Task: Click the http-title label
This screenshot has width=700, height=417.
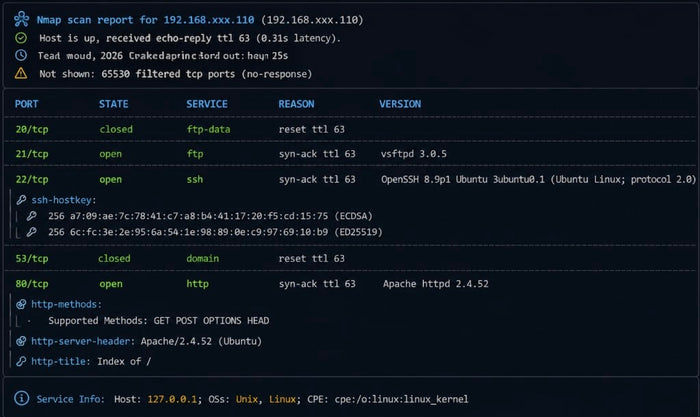Action: pyautogui.click(x=60, y=361)
